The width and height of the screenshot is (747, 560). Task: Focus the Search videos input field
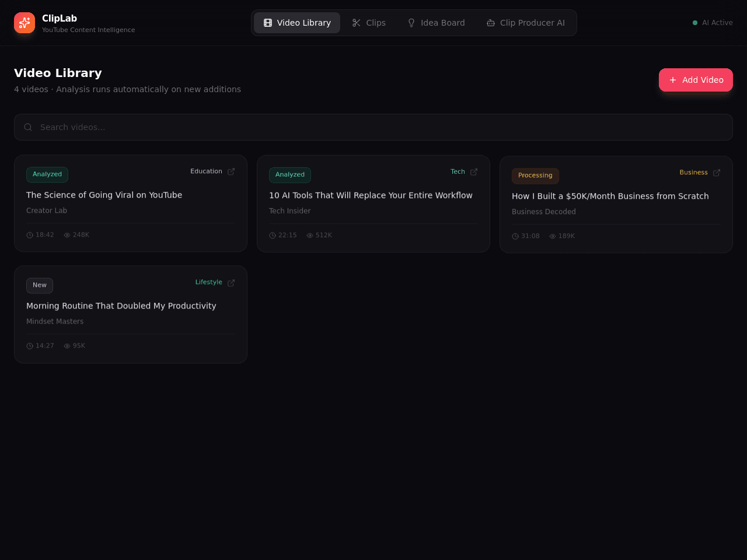pos(373,127)
